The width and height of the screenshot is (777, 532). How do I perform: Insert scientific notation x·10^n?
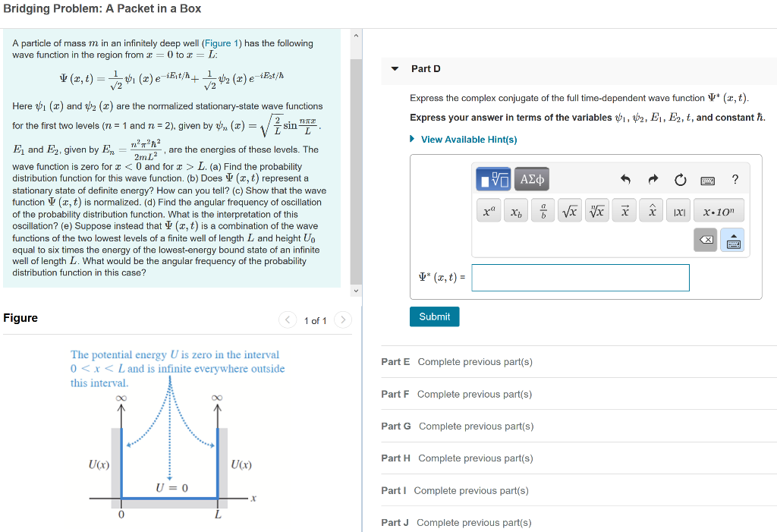pos(719,210)
